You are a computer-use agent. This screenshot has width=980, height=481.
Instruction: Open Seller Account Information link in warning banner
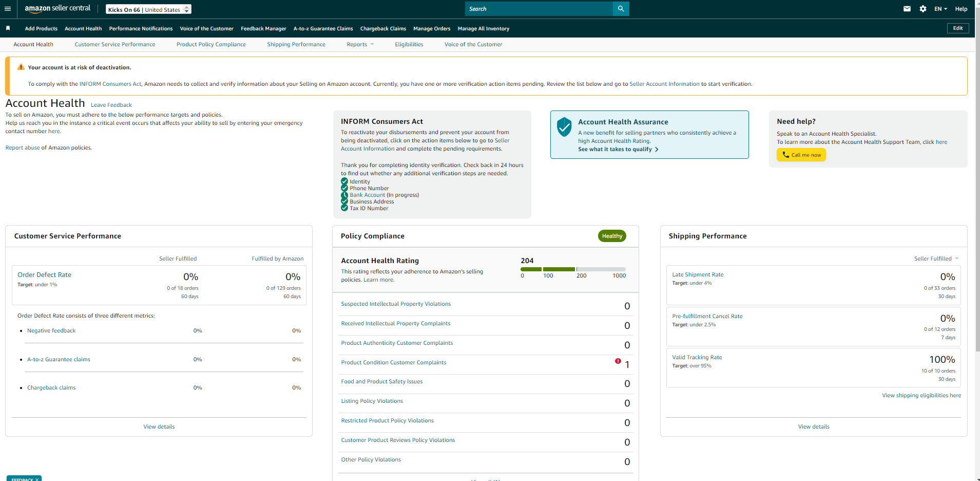(x=664, y=84)
